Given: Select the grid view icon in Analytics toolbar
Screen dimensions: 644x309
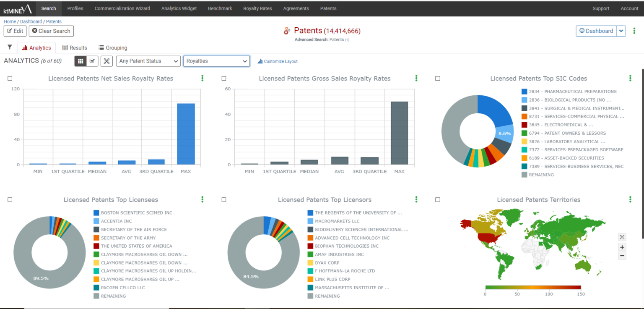Looking at the screenshot, I should (x=80, y=61).
